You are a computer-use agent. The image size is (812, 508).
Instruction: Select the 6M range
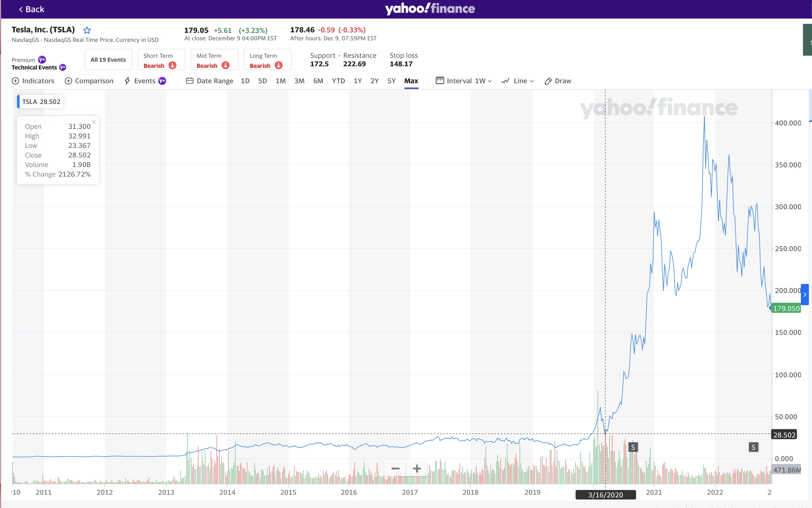click(318, 81)
